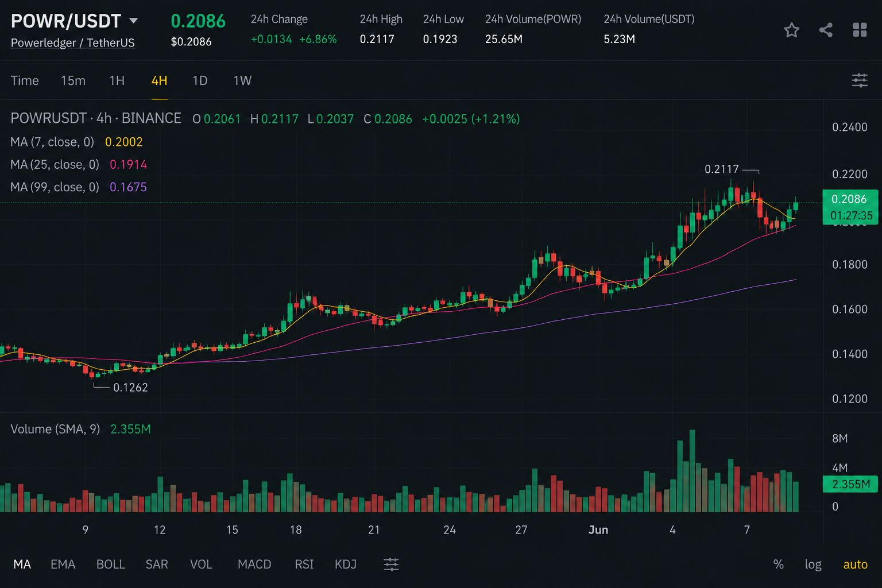Image resolution: width=882 pixels, height=588 pixels.
Task: Enable the RSI sub-indicator
Action: (304, 564)
